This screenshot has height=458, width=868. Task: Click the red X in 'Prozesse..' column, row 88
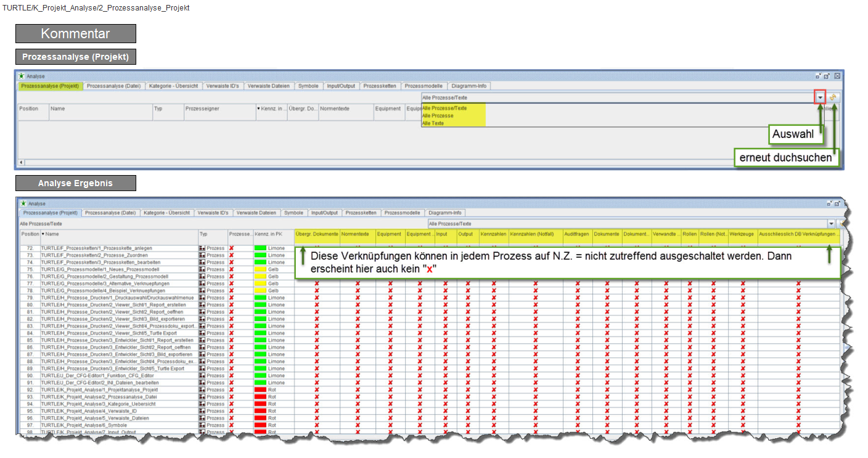pos(232,361)
